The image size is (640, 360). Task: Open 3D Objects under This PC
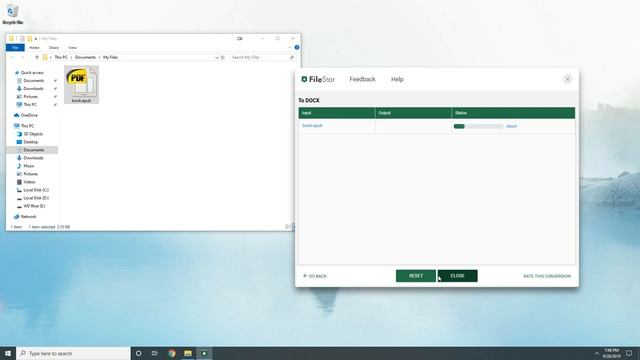tap(33, 134)
